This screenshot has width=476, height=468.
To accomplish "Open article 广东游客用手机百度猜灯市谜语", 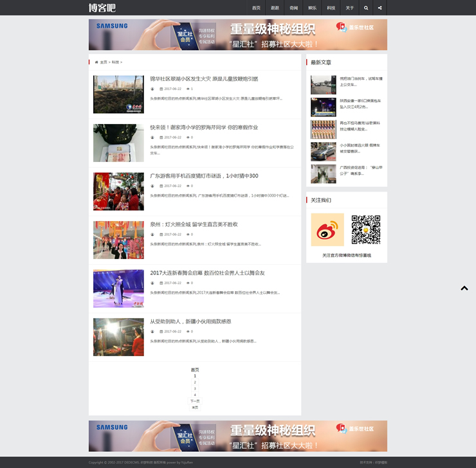I will [x=204, y=176].
